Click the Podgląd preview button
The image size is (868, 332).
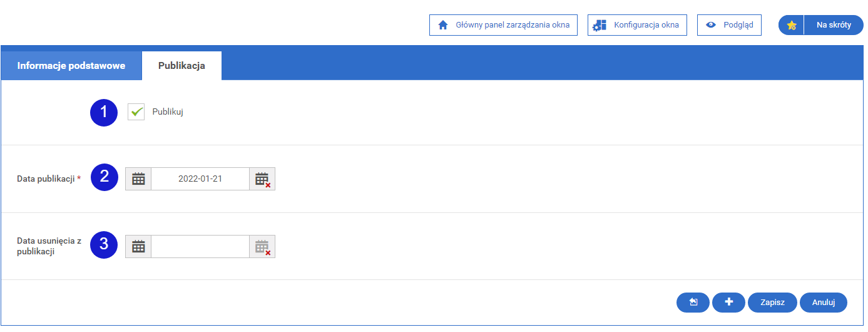click(x=729, y=25)
